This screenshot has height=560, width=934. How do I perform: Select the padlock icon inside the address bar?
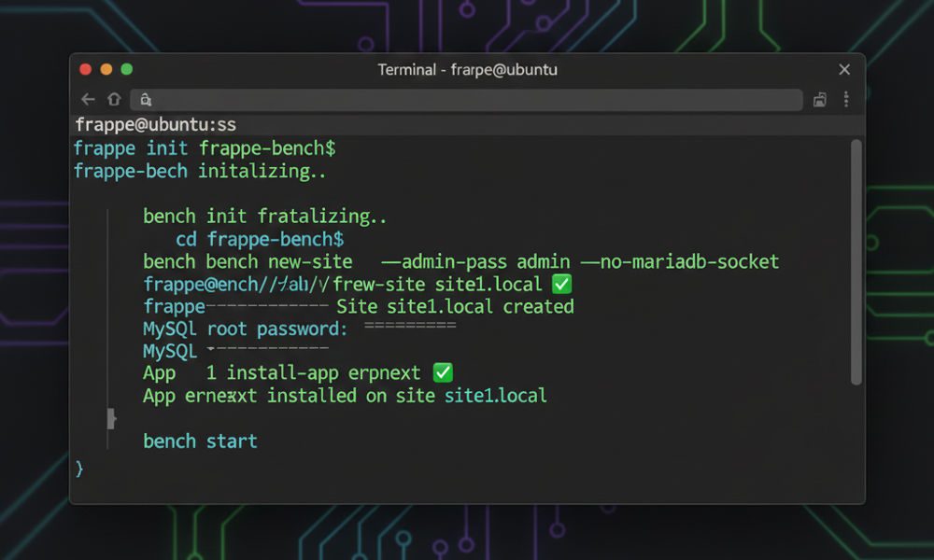[145, 99]
